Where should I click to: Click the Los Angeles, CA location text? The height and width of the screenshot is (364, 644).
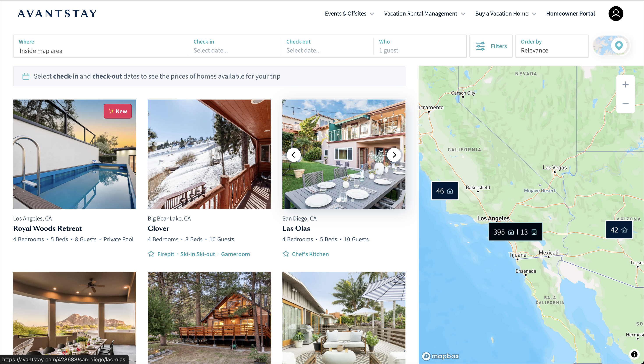point(32,218)
